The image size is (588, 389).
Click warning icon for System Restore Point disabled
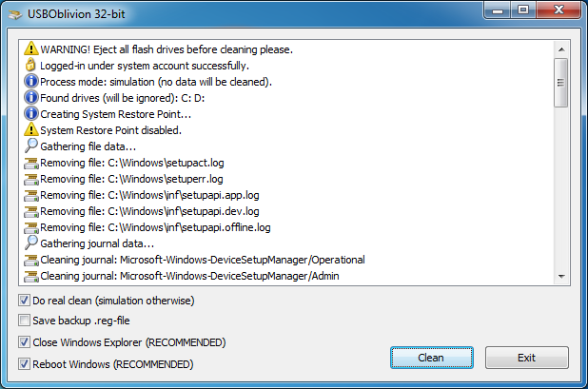31,129
